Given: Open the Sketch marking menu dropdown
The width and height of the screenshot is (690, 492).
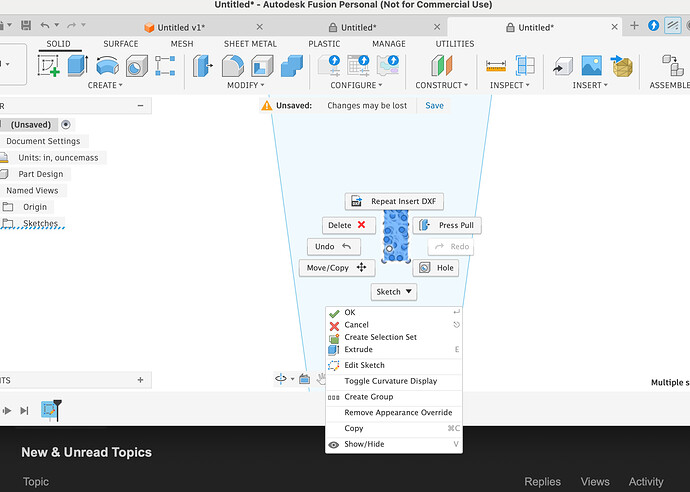Looking at the screenshot, I should point(394,292).
